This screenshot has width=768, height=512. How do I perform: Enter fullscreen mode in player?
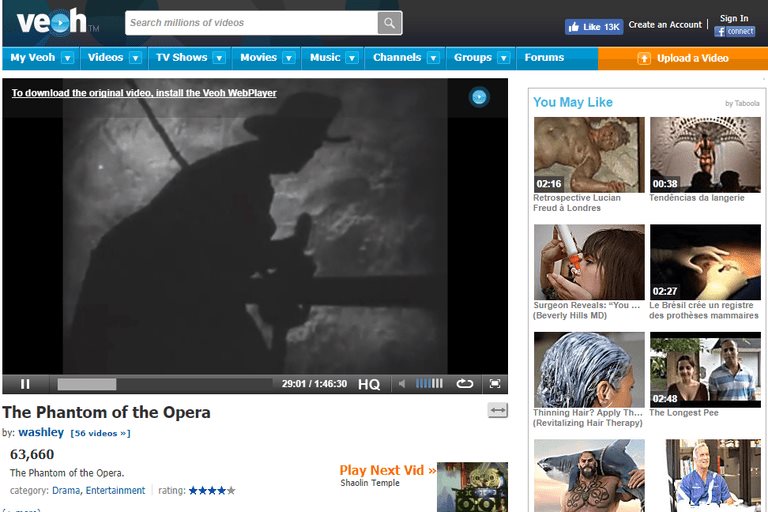(x=494, y=384)
